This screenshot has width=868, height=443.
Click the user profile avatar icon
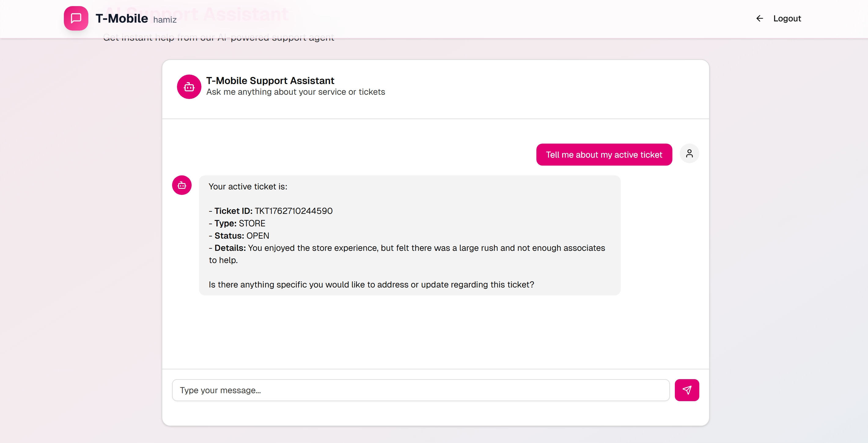[x=689, y=154]
